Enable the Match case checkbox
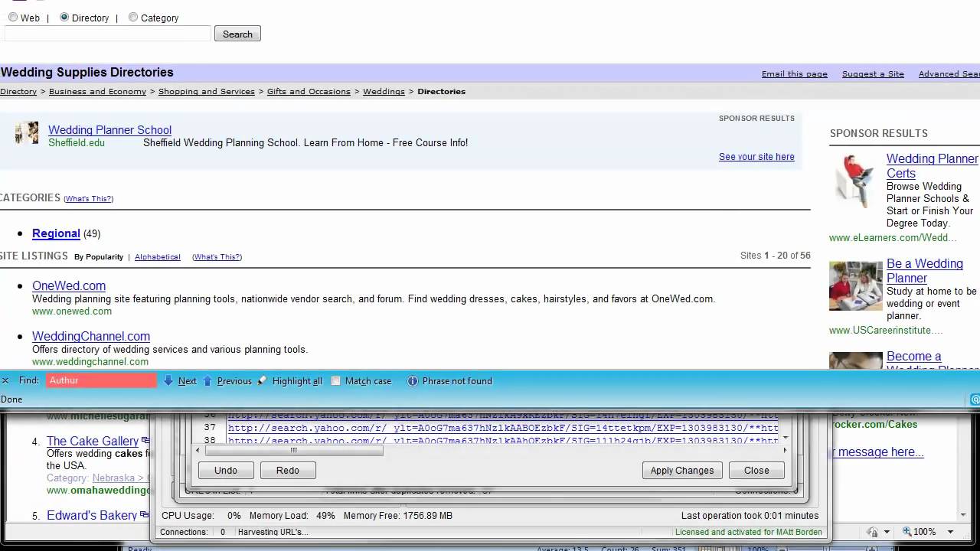This screenshot has height=551, width=980. tap(335, 381)
